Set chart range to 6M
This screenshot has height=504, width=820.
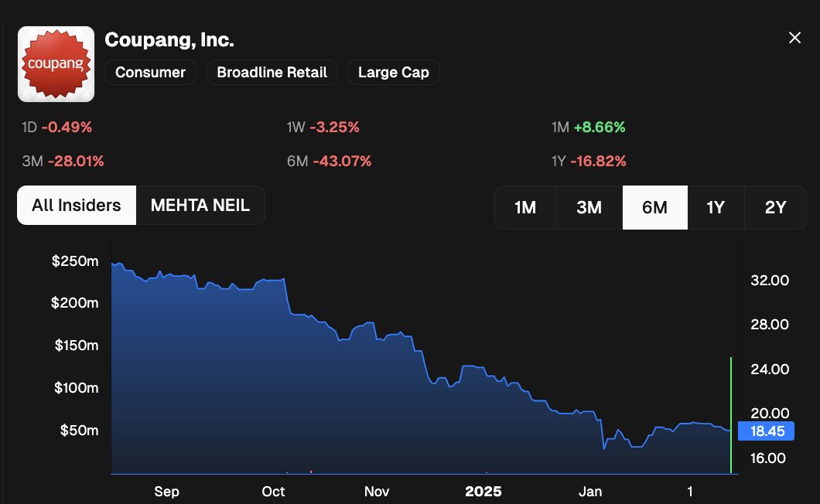tap(654, 208)
